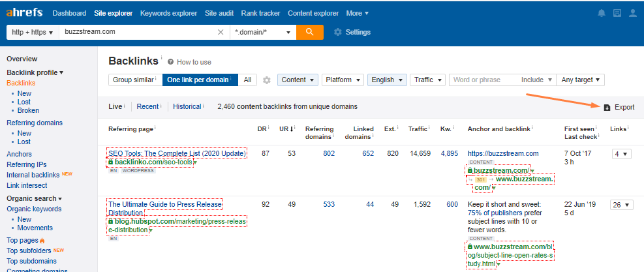Go to Dashboard
644x272 pixels.
point(69,13)
